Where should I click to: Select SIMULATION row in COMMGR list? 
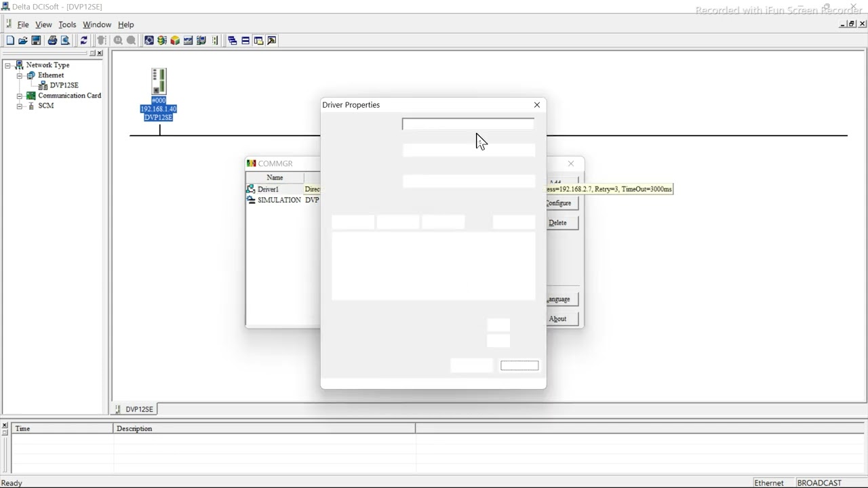[x=283, y=200]
